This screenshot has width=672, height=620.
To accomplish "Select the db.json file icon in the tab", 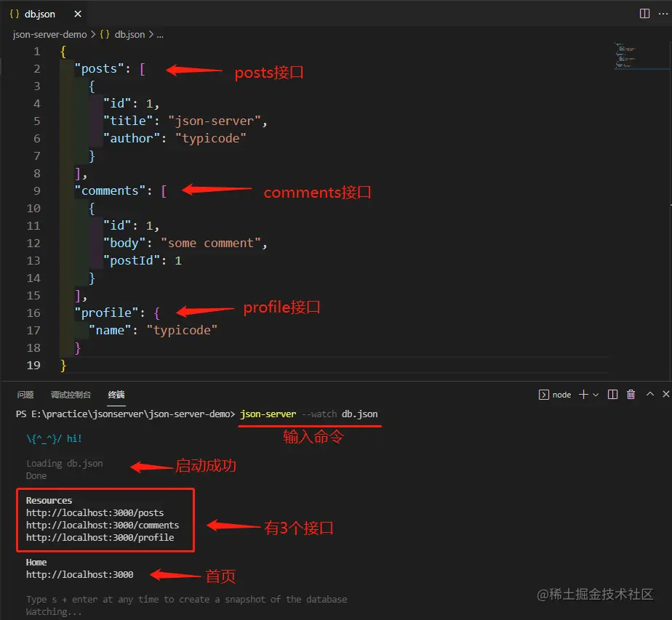I will tap(16, 13).
